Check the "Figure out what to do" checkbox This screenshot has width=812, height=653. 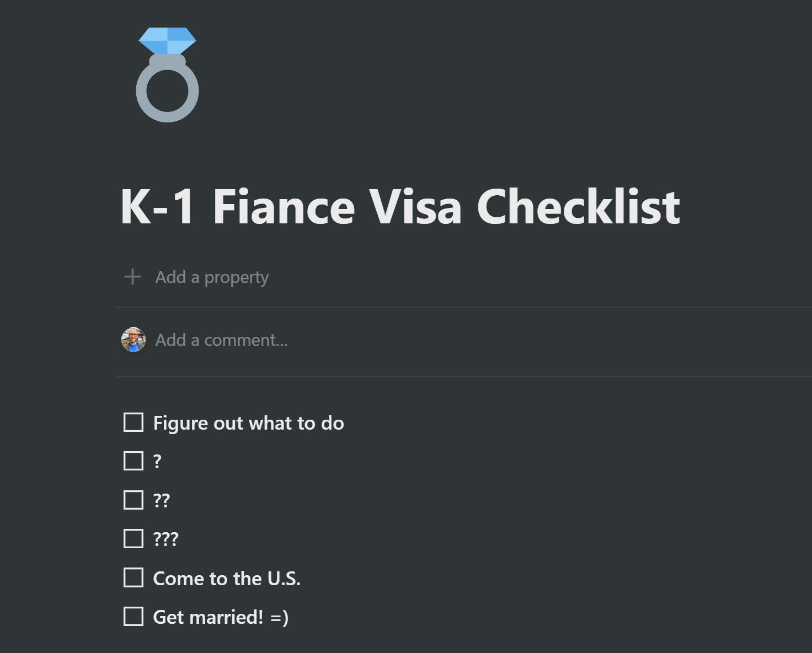(x=133, y=422)
